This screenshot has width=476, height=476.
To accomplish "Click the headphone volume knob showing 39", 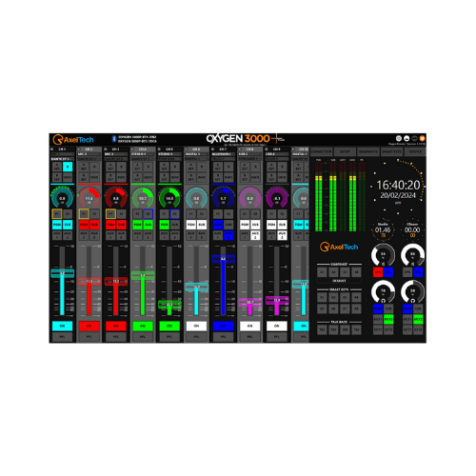I will [x=412, y=291].
